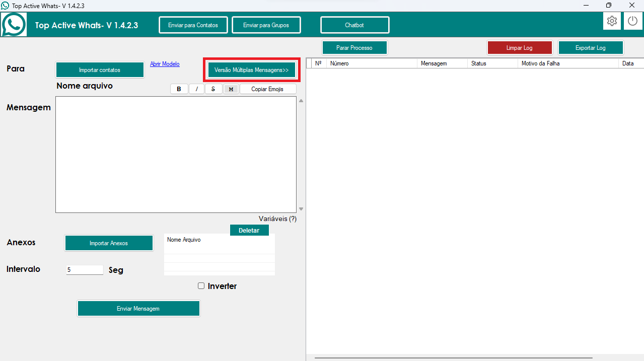This screenshot has height=361, width=644.
Task: Delete attachment with Deletar button
Action: click(x=249, y=230)
